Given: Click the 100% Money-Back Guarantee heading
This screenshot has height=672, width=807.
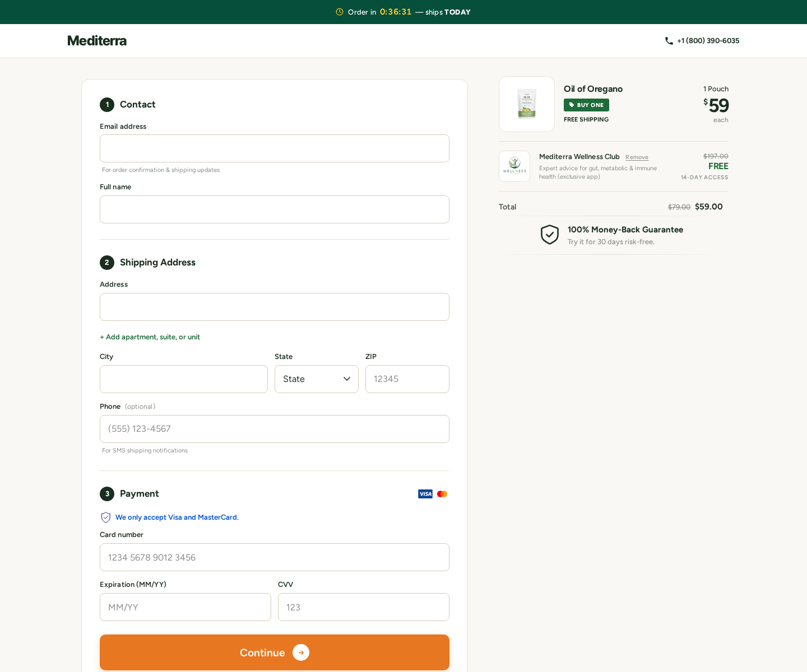Looking at the screenshot, I should point(625,230).
